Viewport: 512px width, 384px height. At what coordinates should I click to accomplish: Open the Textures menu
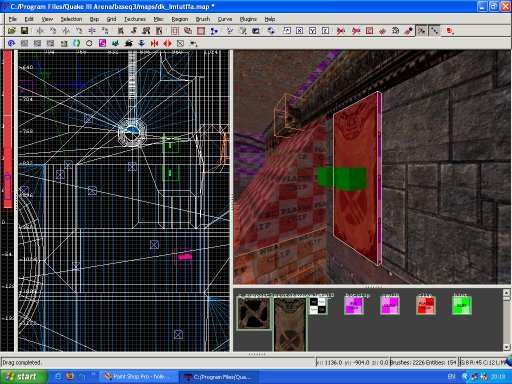coord(135,19)
